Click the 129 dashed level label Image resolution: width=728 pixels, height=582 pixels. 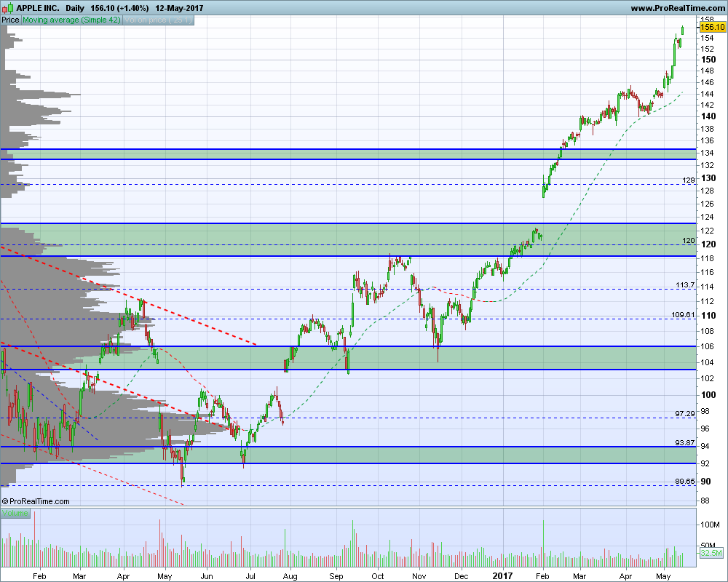click(689, 180)
